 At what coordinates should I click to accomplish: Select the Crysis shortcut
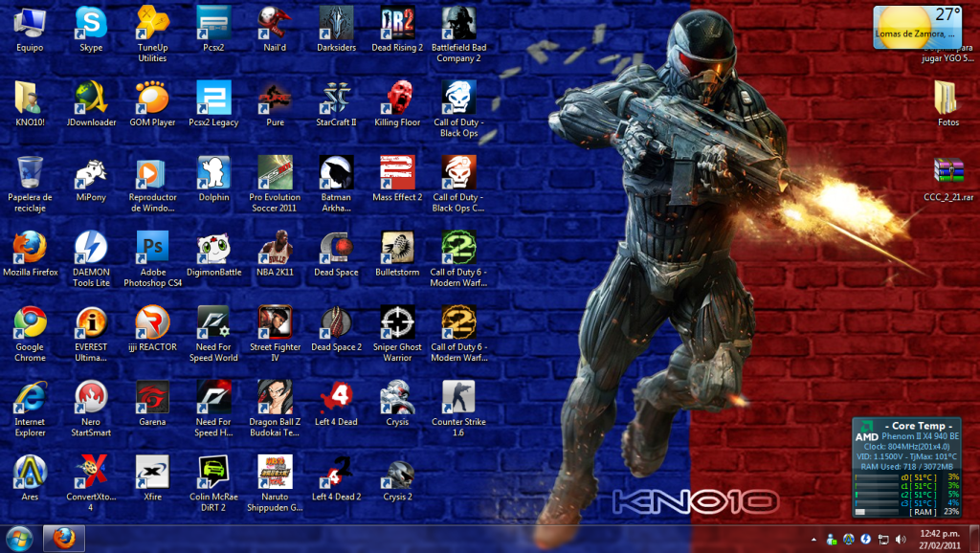(397, 405)
